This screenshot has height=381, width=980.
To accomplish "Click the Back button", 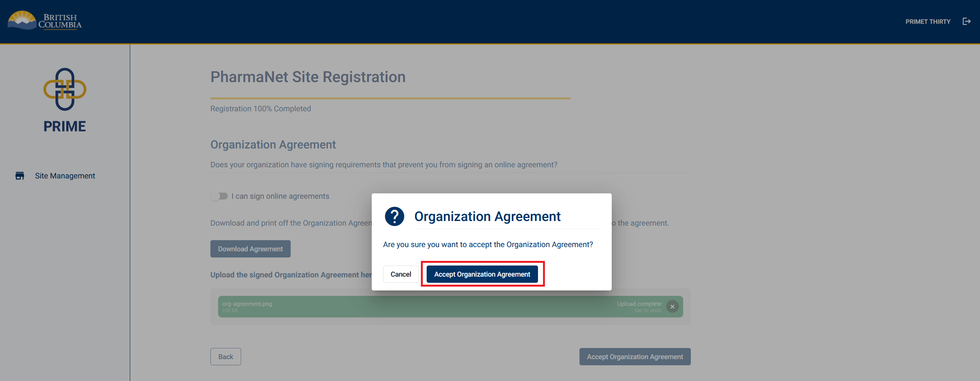I will [x=225, y=356].
